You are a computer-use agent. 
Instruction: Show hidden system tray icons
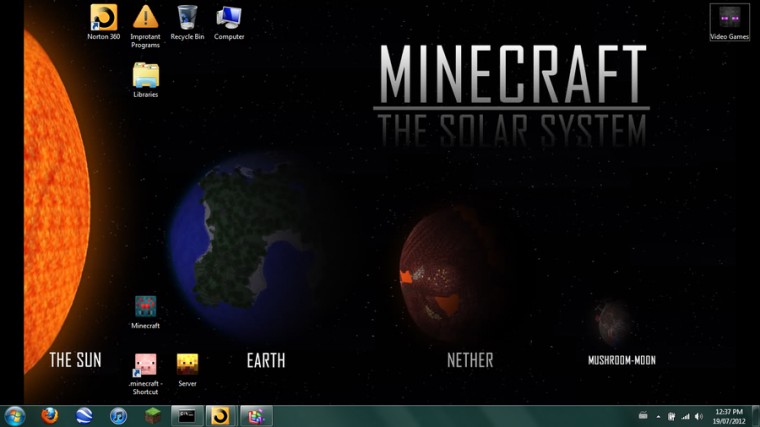(658, 416)
